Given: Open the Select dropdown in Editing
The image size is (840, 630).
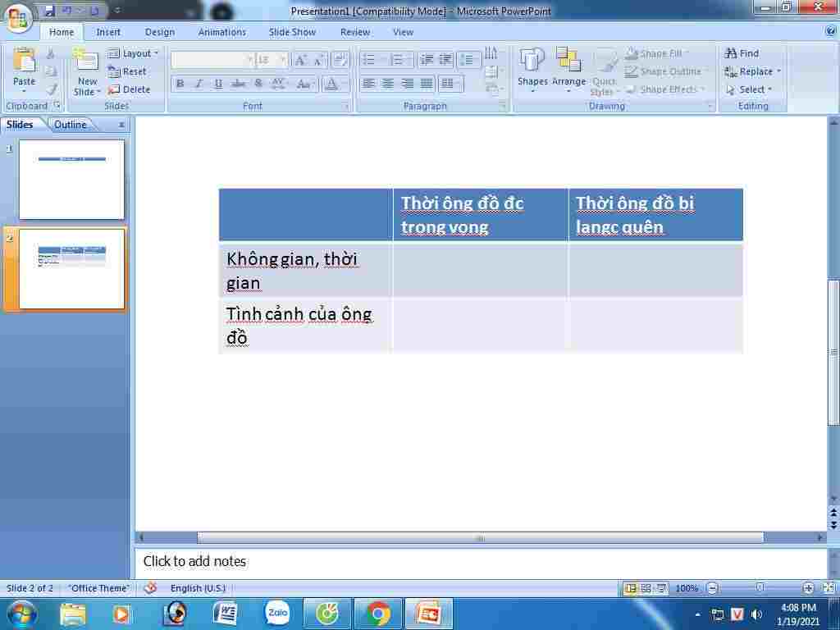Looking at the screenshot, I should 751,89.
